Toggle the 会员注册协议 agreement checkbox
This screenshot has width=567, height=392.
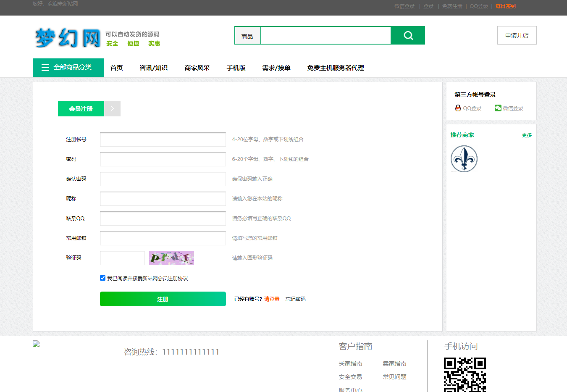[102, 278]
